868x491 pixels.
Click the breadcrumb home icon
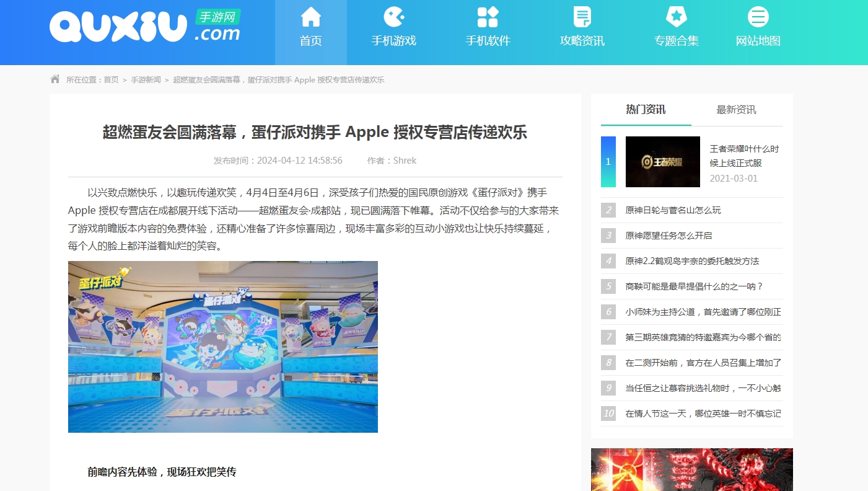[55, 79]
